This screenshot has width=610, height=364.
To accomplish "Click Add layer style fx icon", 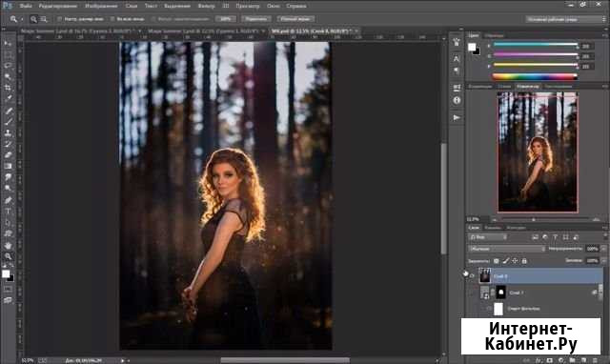I will click(x=539, y=360).
